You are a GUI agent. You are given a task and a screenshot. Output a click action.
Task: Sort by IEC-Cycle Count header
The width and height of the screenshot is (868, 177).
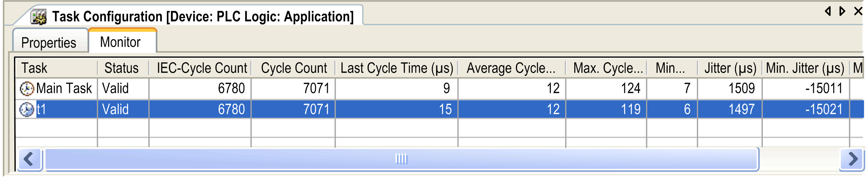coord(202,68)
